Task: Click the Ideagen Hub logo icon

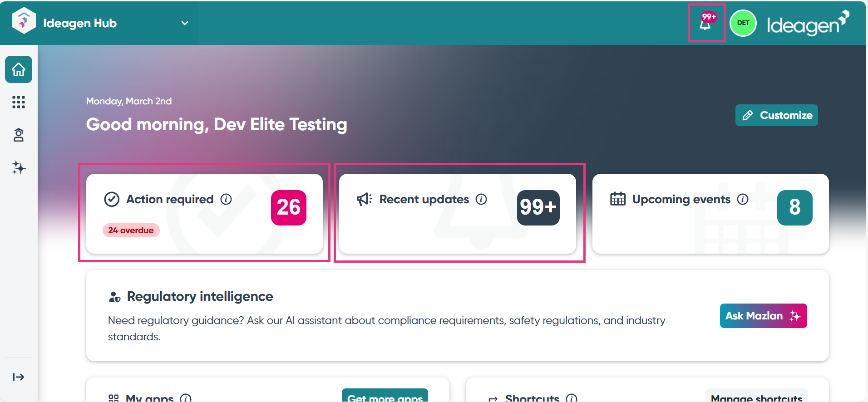Action: coord(24,21)
